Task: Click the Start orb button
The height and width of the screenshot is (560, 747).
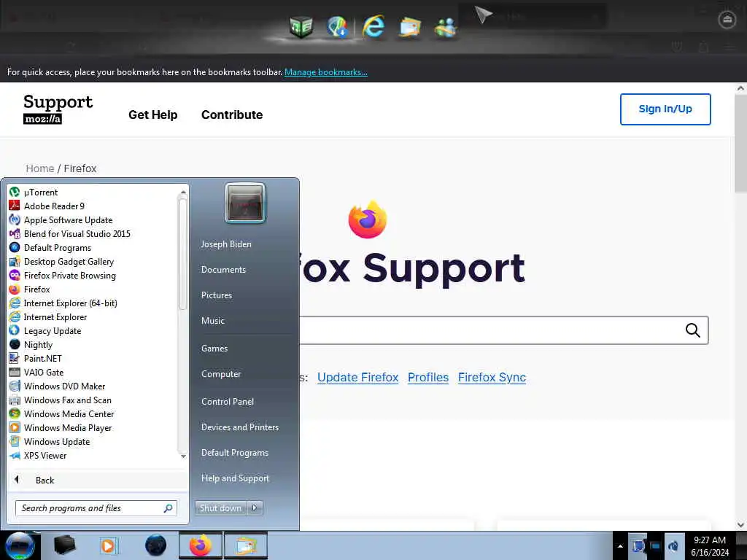Action: coord(20,545)
